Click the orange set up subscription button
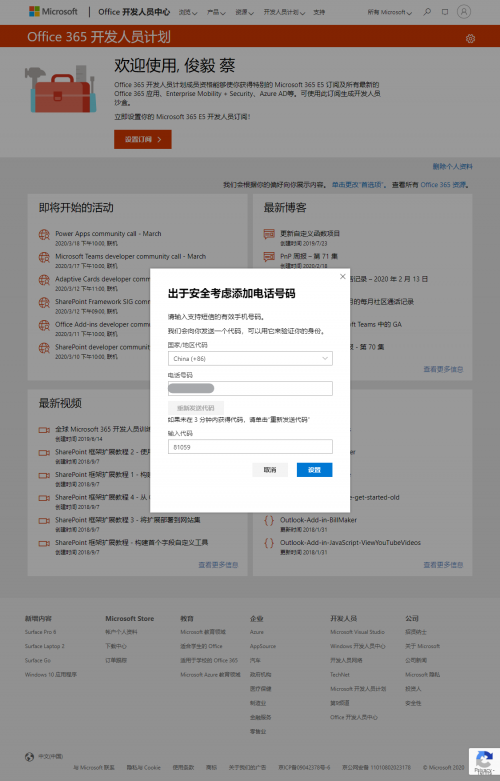 point(143,139)
